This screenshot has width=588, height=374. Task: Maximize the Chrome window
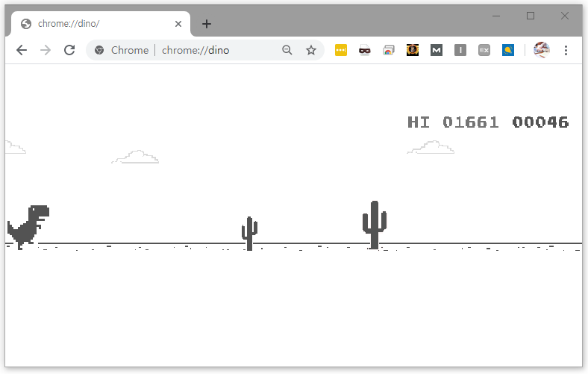point(531,16)
